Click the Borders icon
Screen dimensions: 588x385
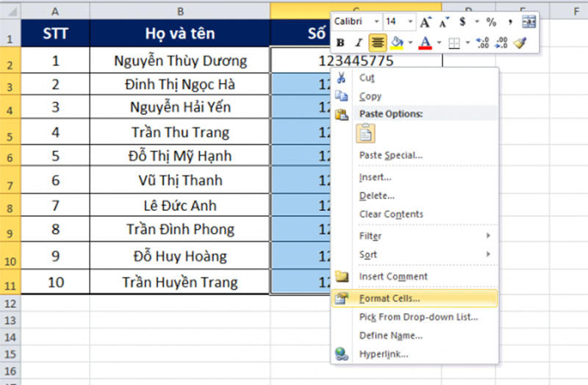click(454, 43)
